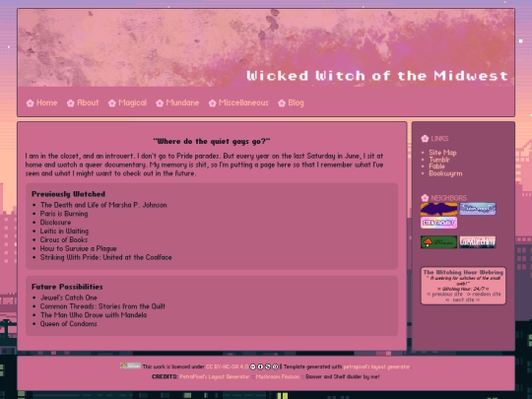This screenshot has width=532, height=399.
Task: Click The Man Who Drove with Mandela
Action: [94, 315]
